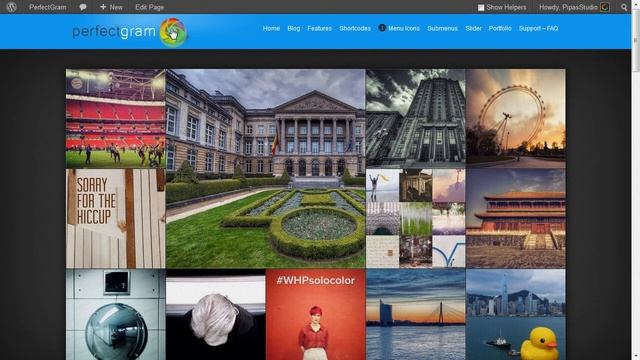Open the convex mirror photo

pyautogui.click(x=116, y=314)
